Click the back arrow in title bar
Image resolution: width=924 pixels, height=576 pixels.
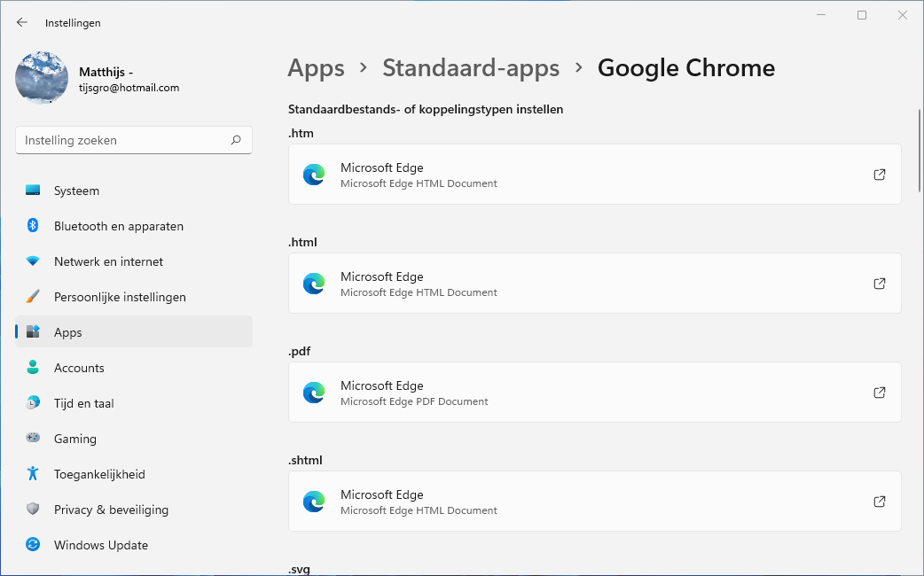coord(22,22)
